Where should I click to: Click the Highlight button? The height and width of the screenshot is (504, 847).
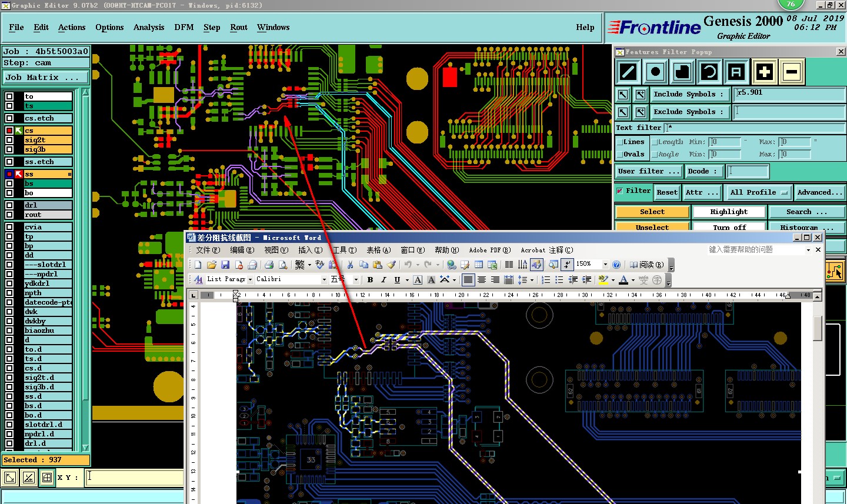[x=729, y=212]
